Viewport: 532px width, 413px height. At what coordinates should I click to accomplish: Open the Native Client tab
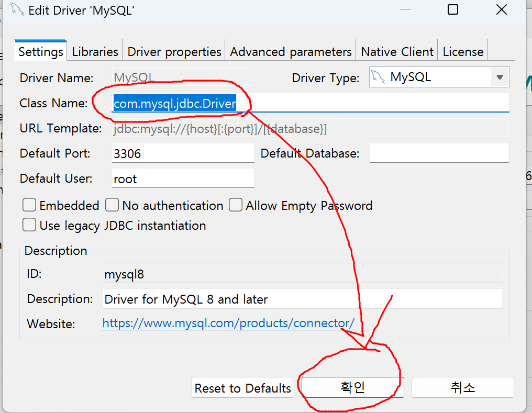[397, 51]
